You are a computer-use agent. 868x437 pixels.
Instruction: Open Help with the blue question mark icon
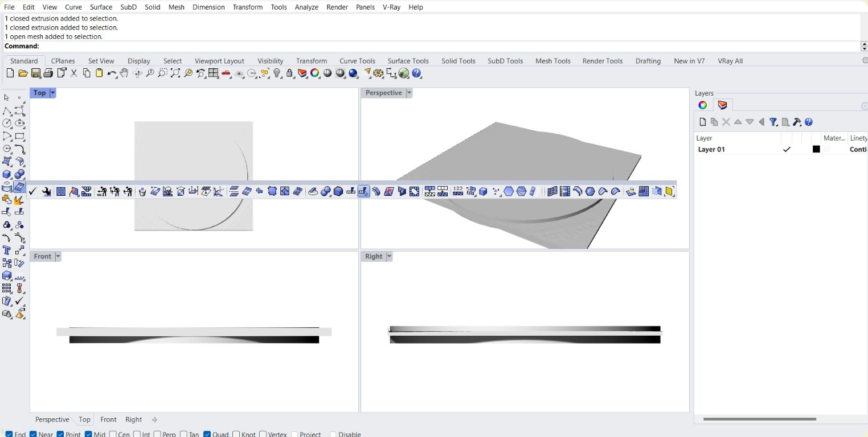click(x=417, y=73)
